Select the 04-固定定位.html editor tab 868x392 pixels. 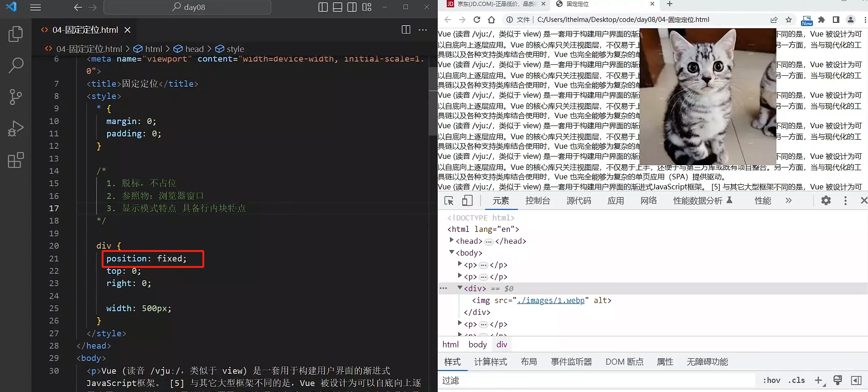pyautogui.click(x=85, y=30)
